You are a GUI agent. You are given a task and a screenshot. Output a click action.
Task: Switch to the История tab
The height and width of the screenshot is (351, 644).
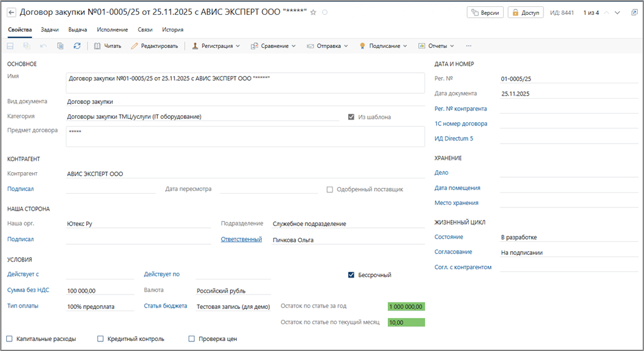pos(172,30)
